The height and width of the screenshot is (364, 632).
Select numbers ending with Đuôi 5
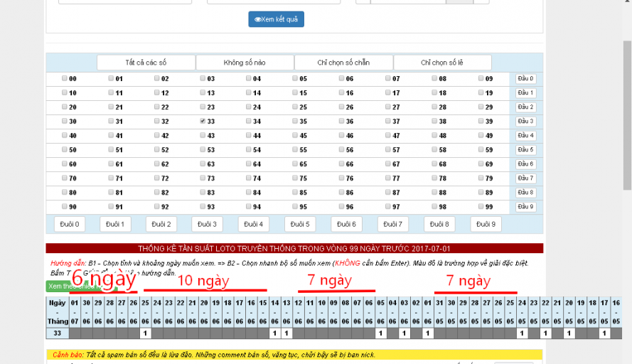tap(300, 224)
